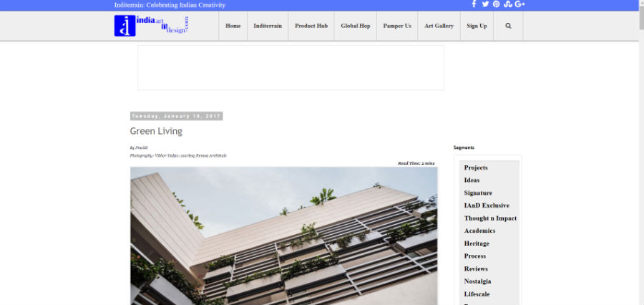644x305 pixels.
Task: Click the 'Segments' sidebar heading
Action: (x=464, y=147)
